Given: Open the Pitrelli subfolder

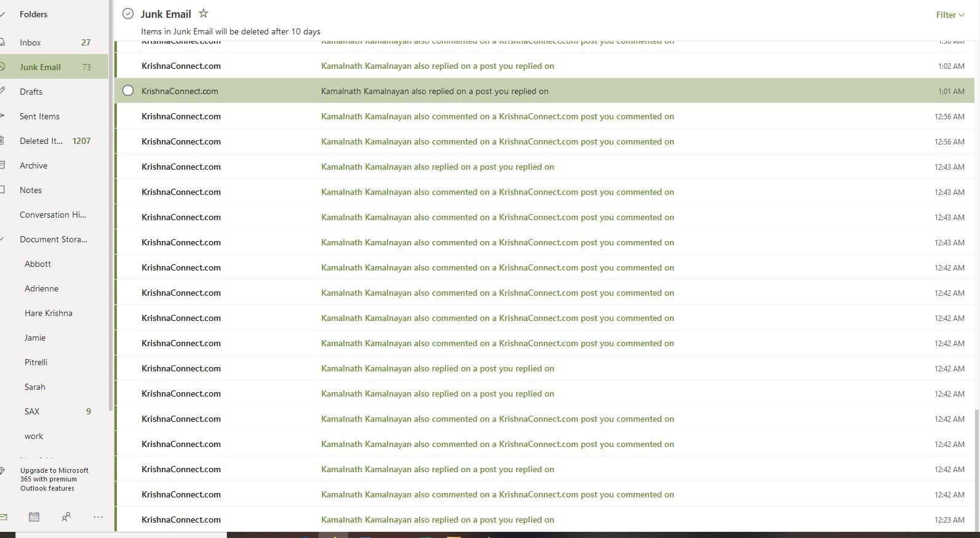Looking at the screenshot, I should click(54, 362).
